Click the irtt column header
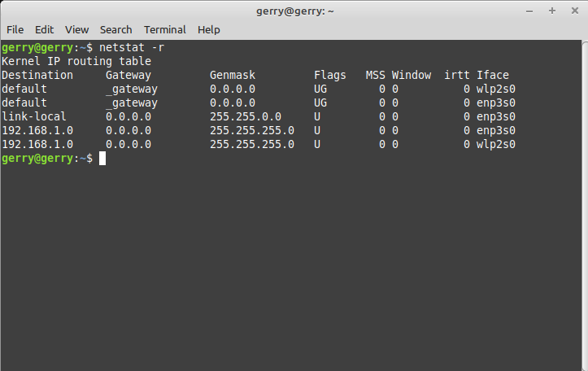This screenshot has height=371, width=588. (457, 76)
